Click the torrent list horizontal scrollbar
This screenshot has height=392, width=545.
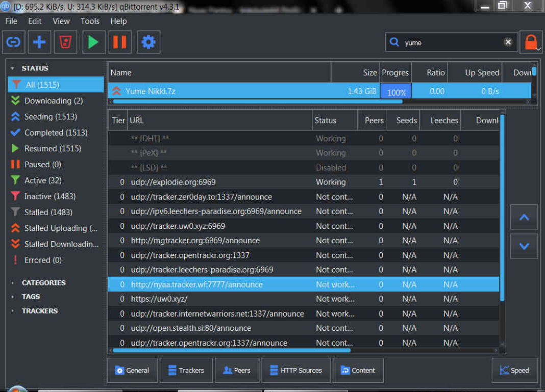(x=258, y=102)
